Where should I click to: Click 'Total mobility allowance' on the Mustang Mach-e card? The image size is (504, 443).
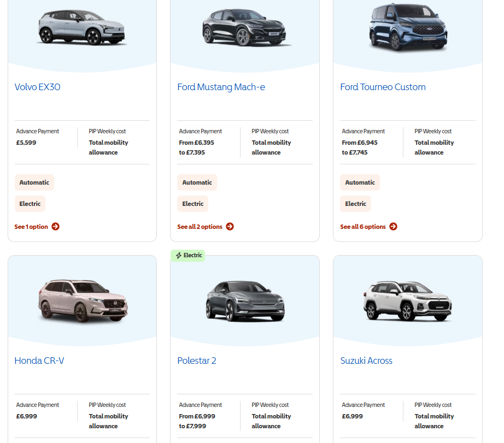(x=271, y=147)
